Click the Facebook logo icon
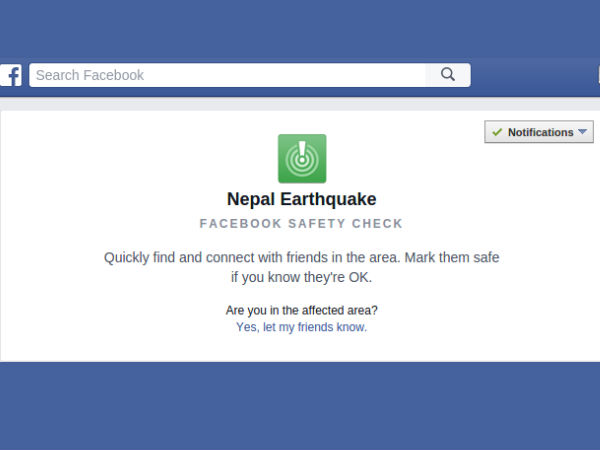 point(11,76)
